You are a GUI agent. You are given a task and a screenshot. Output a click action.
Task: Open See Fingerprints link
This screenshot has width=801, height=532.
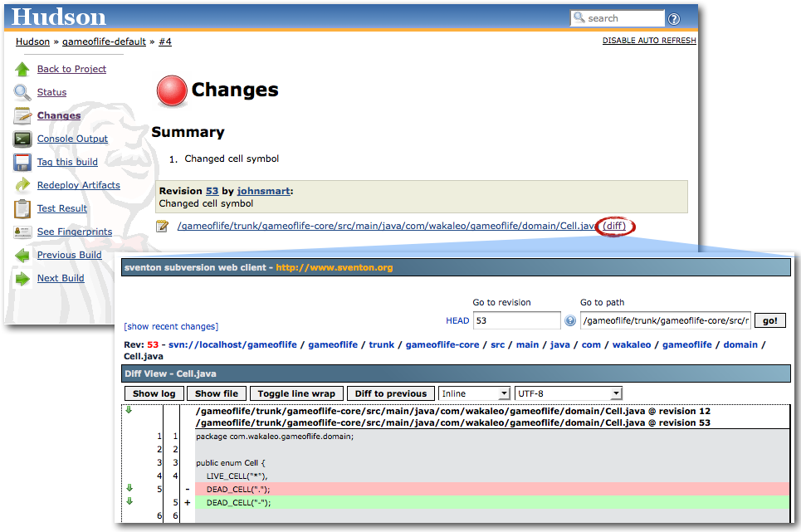point(75,232)
